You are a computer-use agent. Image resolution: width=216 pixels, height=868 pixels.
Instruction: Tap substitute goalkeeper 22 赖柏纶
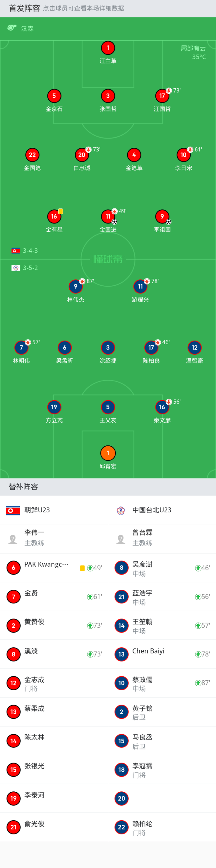[162, 827]
